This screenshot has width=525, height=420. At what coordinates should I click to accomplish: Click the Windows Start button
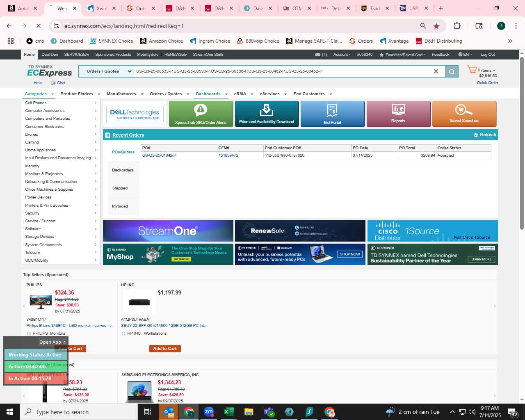[x=10, y=412]
